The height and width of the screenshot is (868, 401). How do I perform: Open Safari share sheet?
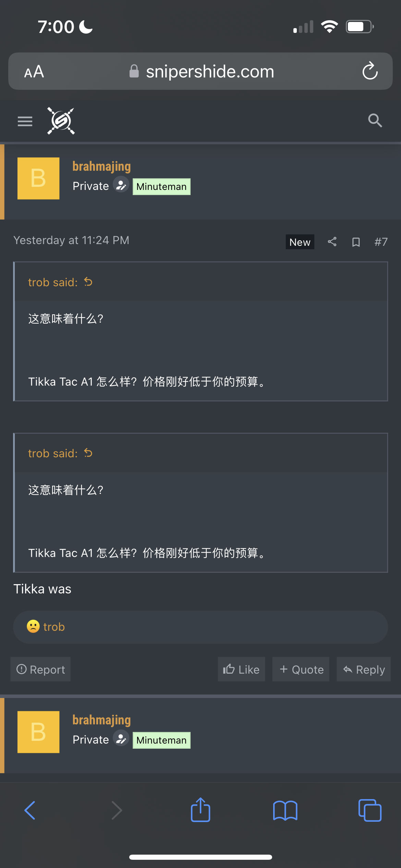200,810
